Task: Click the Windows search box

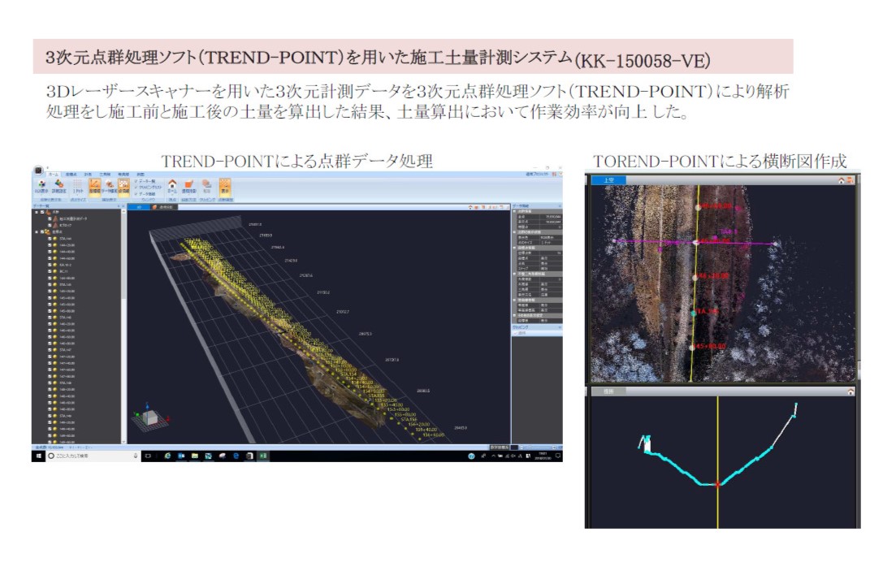Action: tap(93, 456)
